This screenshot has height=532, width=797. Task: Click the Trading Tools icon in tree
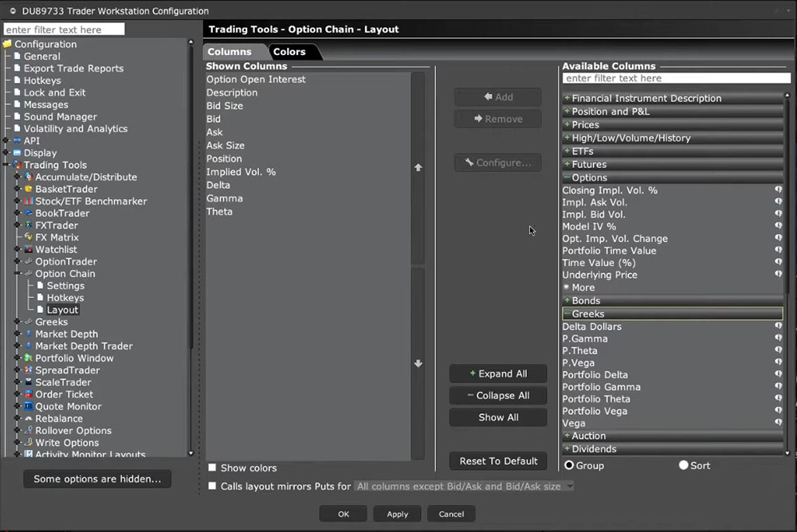(18, 165)
